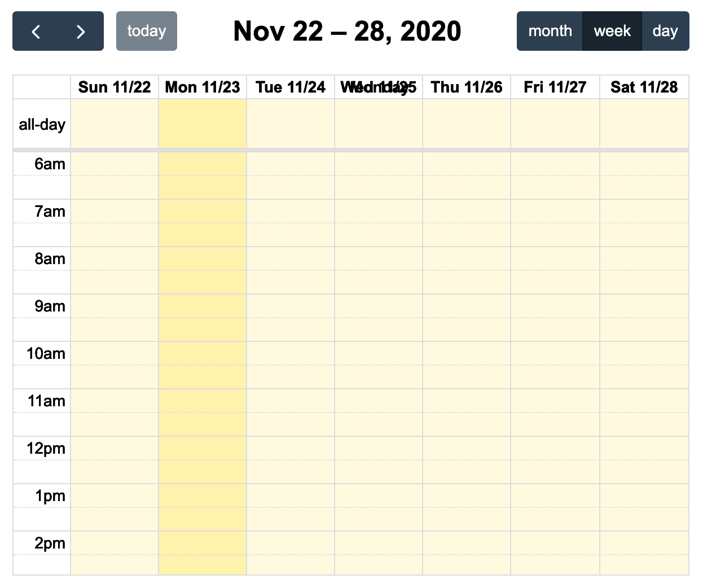The image size is (703, 588).
Task: Go to the previous week using the left arrow
Action: (x=36, y=31)
